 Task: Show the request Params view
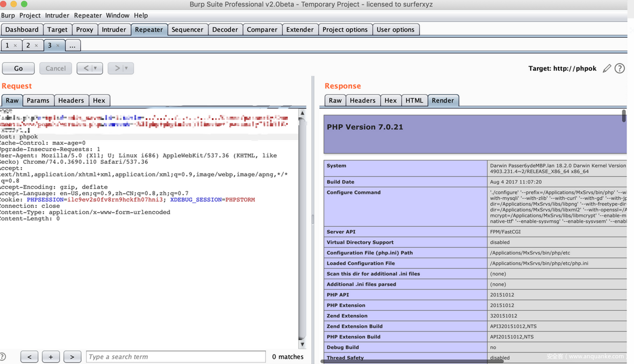[x=38, y=100]
